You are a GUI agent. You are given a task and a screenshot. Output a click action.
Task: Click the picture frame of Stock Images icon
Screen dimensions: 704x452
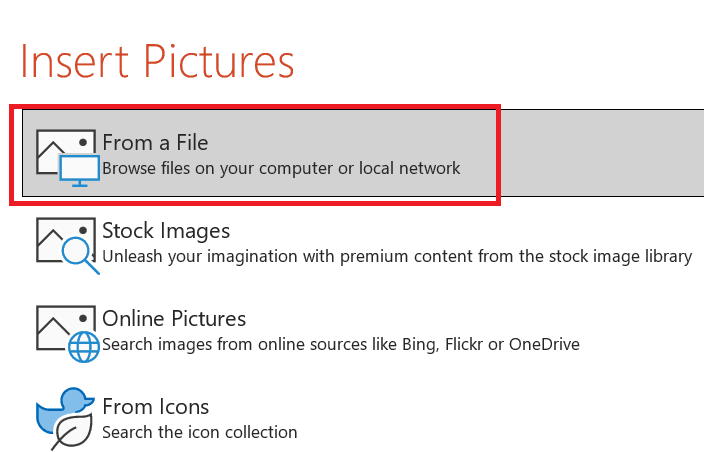66,240
